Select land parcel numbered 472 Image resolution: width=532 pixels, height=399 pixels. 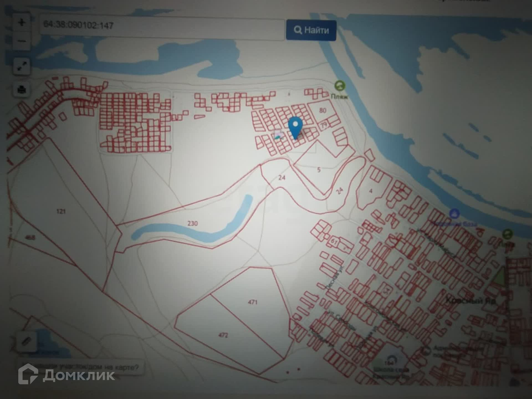tap(223, 335)
